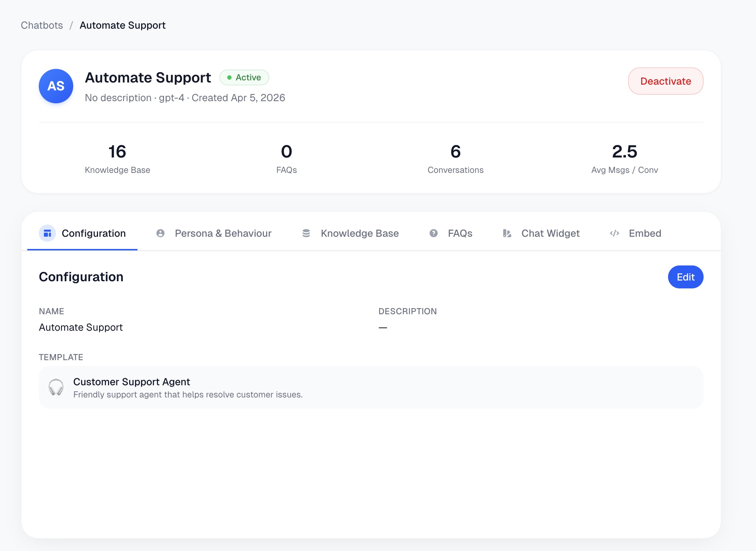Go to the Chat Widget tab
The width and height of the screenshot is (756, 551).
tap(550, 234)
